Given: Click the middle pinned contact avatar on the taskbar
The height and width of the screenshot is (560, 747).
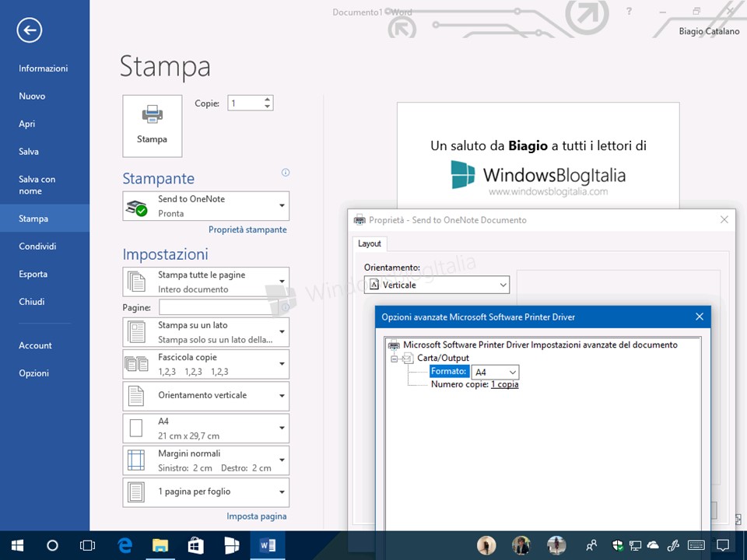Looking at the screenshot, I should click(x=521, y=545).
